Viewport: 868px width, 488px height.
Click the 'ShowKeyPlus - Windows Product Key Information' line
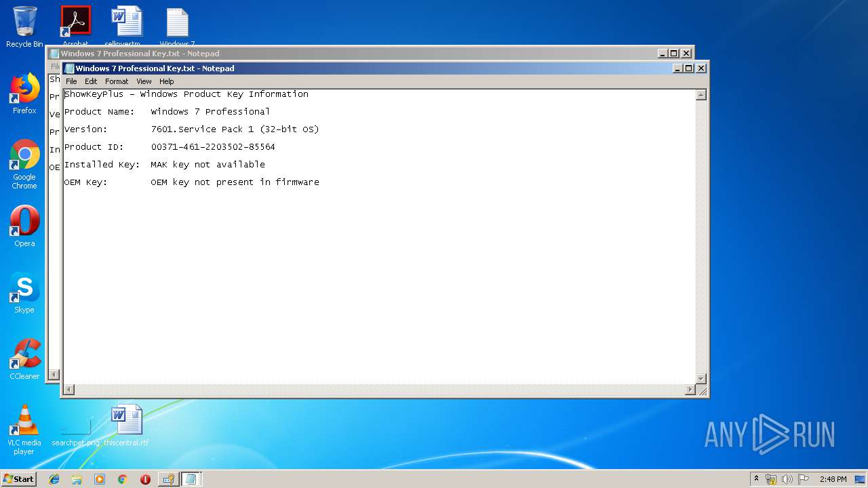pyautogui.click(x=186, y=94)
